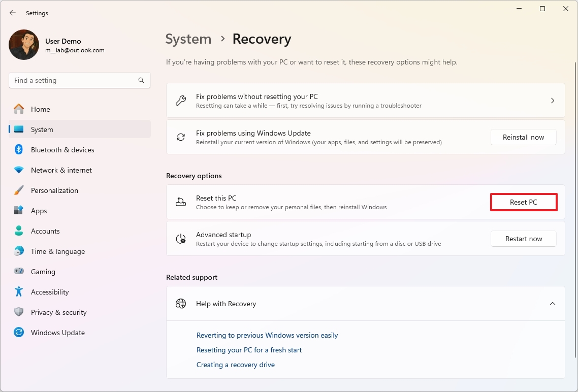Image resolution: width=578 pixels, height=392 pixels.
Task: Click the Home house icon in sidebar
Action: click(19, 109)
